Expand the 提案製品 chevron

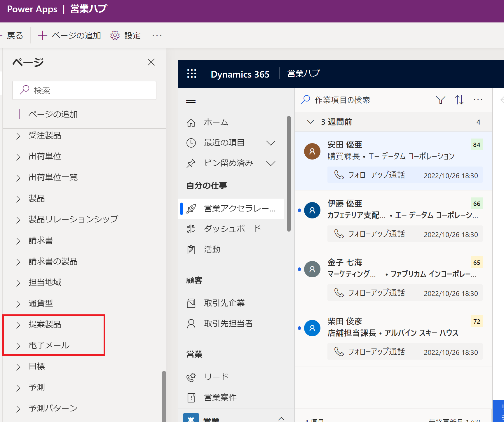(x=18, y=325)
